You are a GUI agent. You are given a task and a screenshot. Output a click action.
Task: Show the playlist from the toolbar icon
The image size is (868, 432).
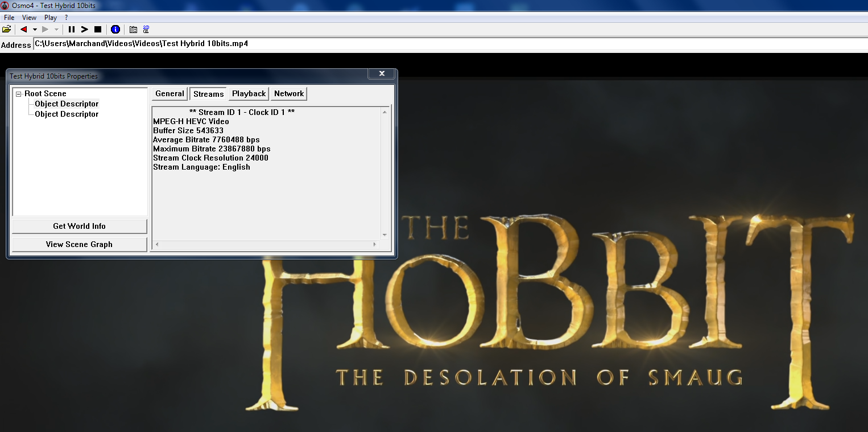[133, 29]
